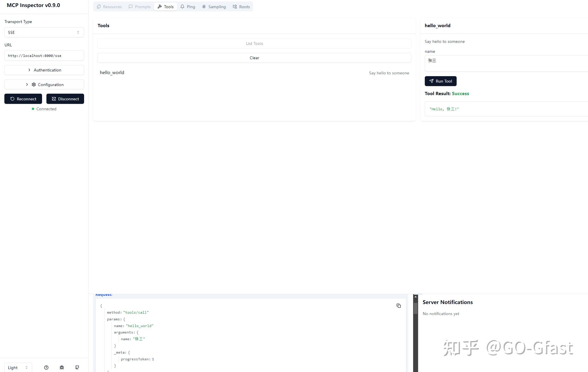
Task: Run the hello_world tool
Action: coord(441,81)
